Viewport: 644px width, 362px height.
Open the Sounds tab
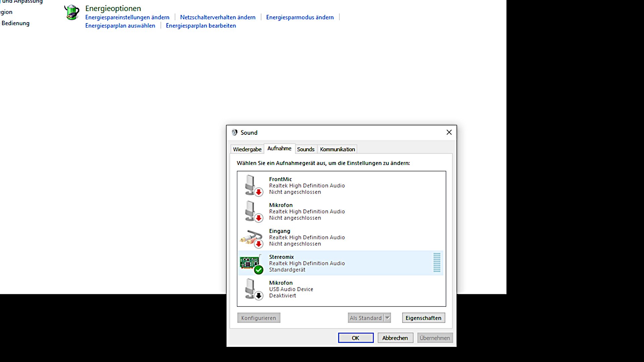(x=306, y=149)
